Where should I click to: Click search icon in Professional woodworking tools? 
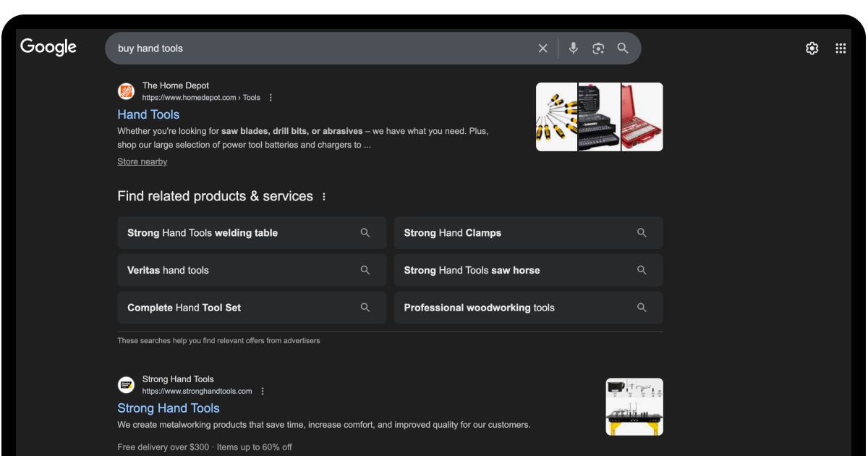(x=642, y=308)
